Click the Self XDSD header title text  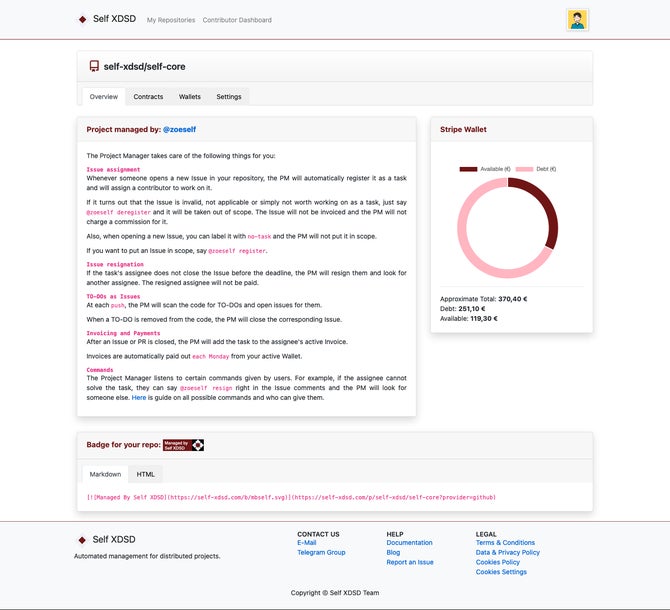(115, 19)
